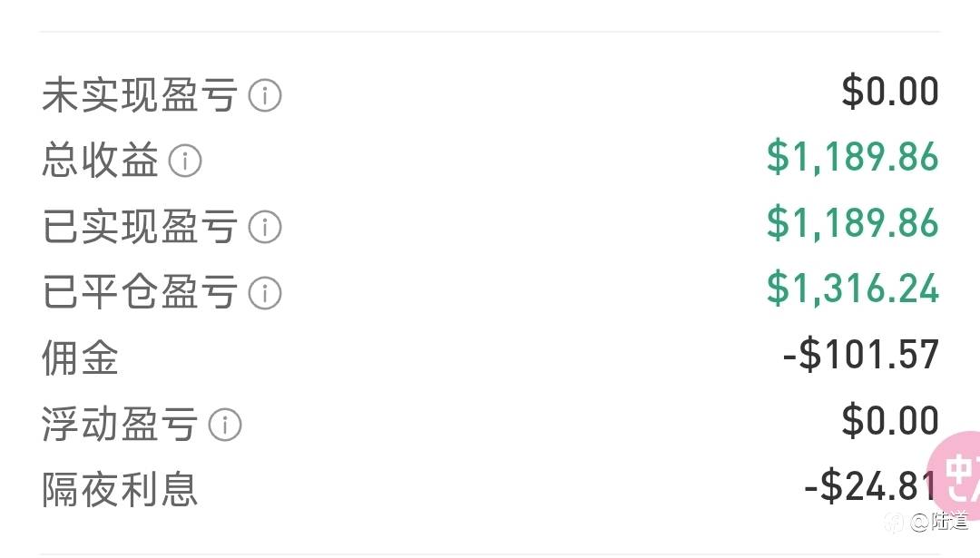Tap the 佣金 label
The image size is (980, 558).
[81, 358]
